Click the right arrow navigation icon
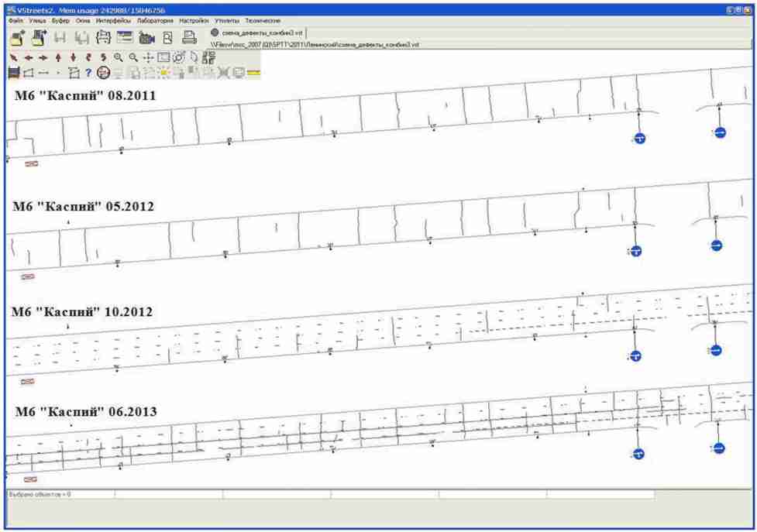The height and width of the screenshot is (532, 757). pos(43,58)
